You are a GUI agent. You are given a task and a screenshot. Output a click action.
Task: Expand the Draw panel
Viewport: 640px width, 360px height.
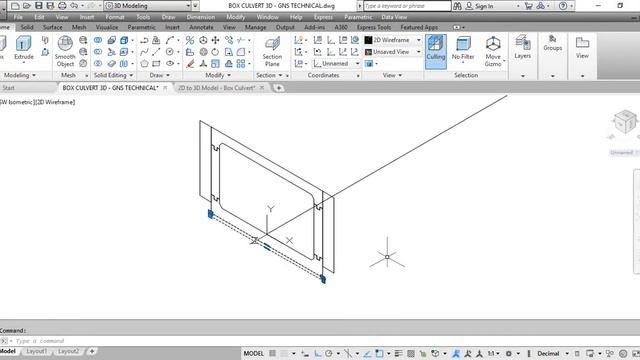[x=160, y=75]
